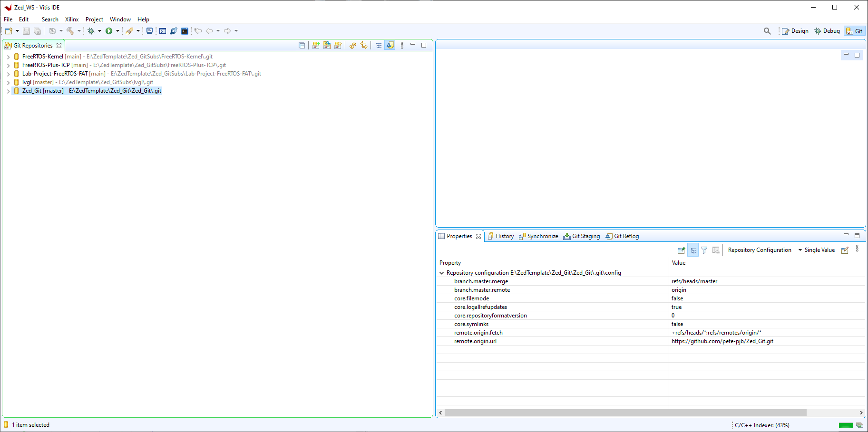Click the New project toolbar icon
The height and width of the screenshot is (432, 868).
(x=9, y=31)
